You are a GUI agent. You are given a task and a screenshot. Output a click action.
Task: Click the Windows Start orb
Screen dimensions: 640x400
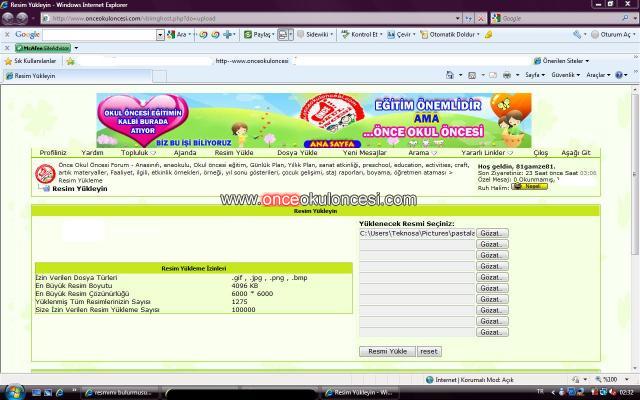pos(13,391)
